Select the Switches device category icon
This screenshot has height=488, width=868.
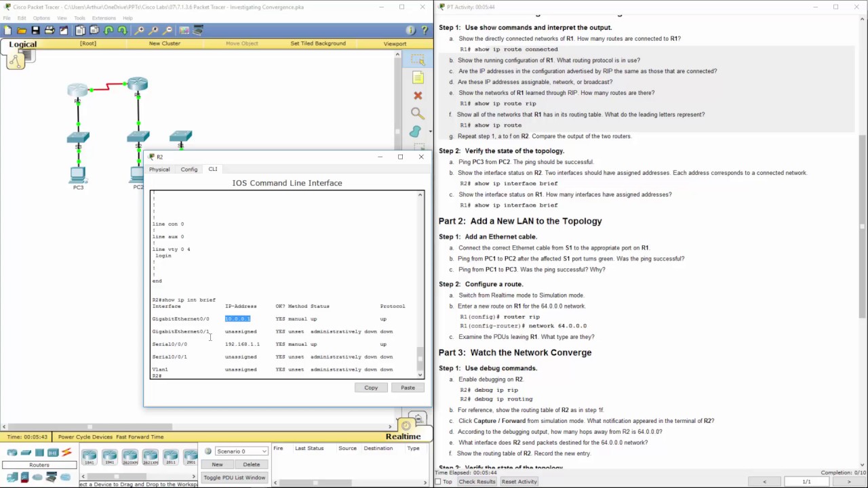coord(26,453)
